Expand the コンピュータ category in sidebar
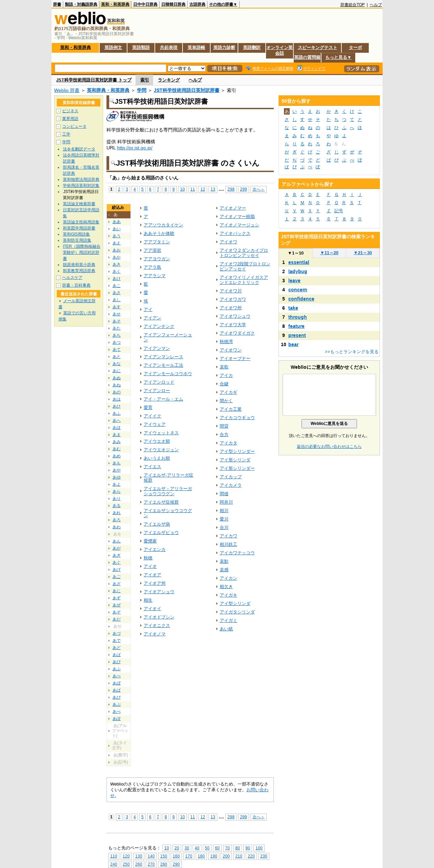This screenshot has width=434, height=868. (58, 127)
